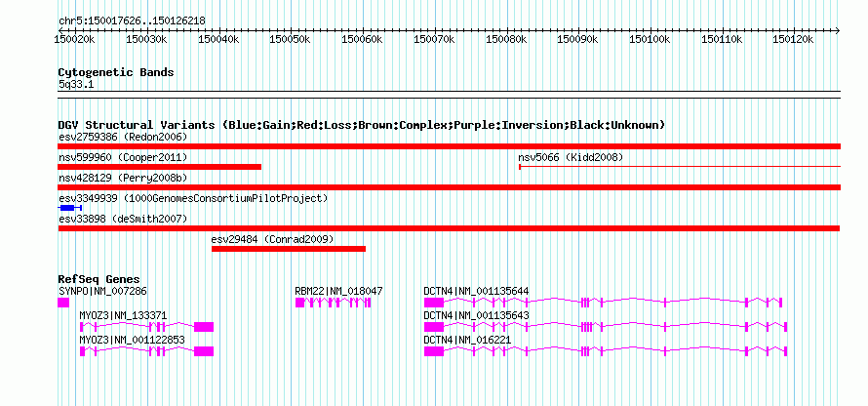Click the magenta SYNPO exon block
868x406 pixels.
[63, 303]
